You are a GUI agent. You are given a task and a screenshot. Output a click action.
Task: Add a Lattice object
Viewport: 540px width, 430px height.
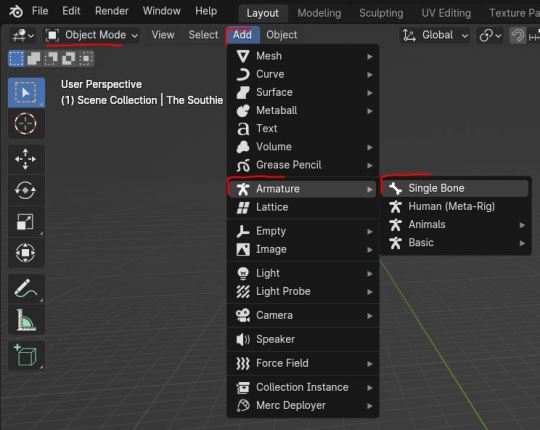[304, 207]
